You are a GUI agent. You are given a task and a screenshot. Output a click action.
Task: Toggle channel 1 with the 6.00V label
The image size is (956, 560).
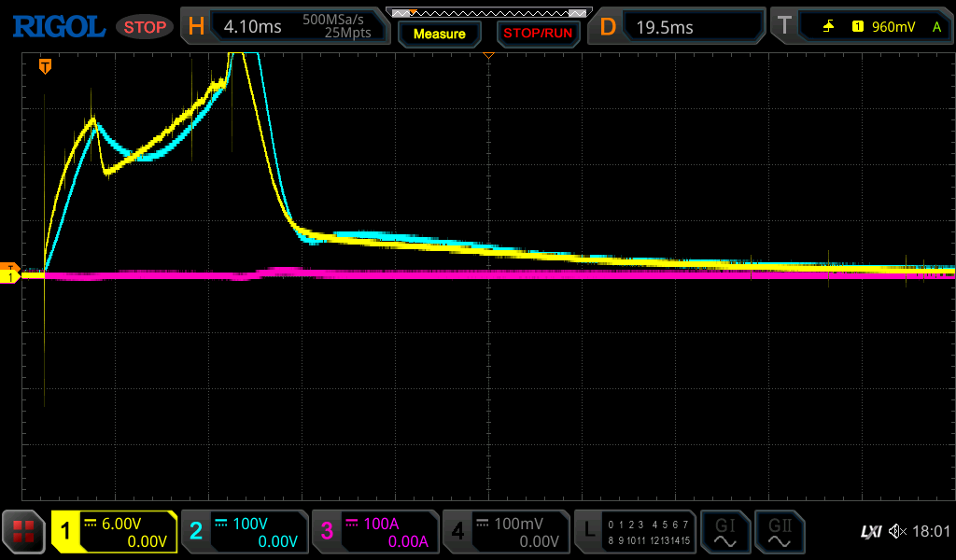[114, 532]
